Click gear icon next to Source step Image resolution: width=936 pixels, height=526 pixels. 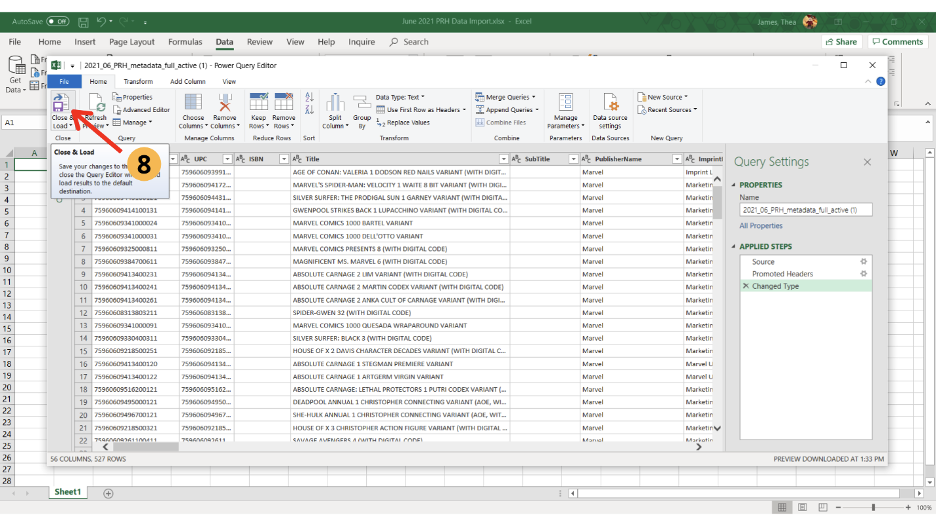(863, 262)
